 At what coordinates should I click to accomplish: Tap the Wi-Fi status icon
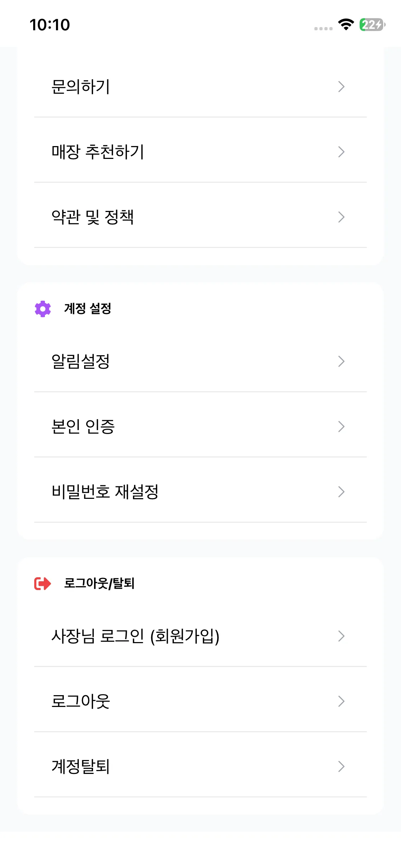point(346,25)
